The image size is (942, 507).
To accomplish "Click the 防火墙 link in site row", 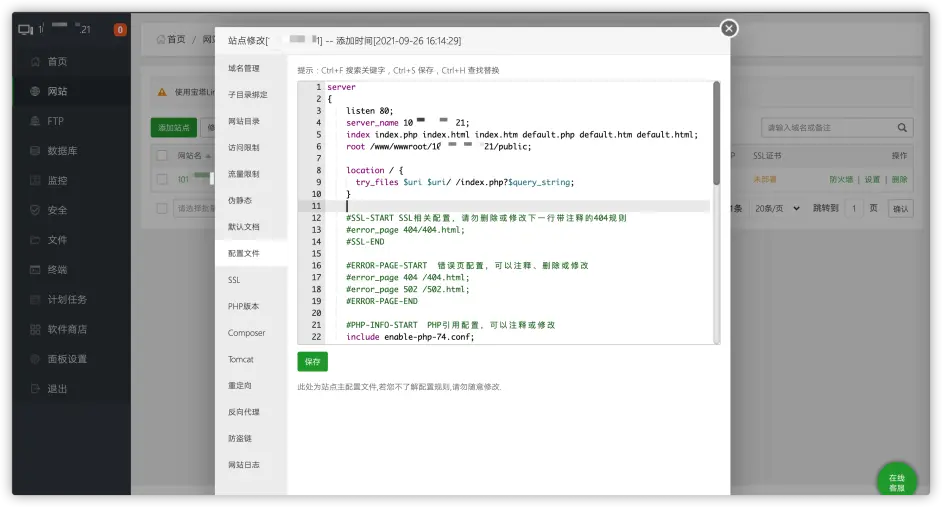I will point(841,180).
